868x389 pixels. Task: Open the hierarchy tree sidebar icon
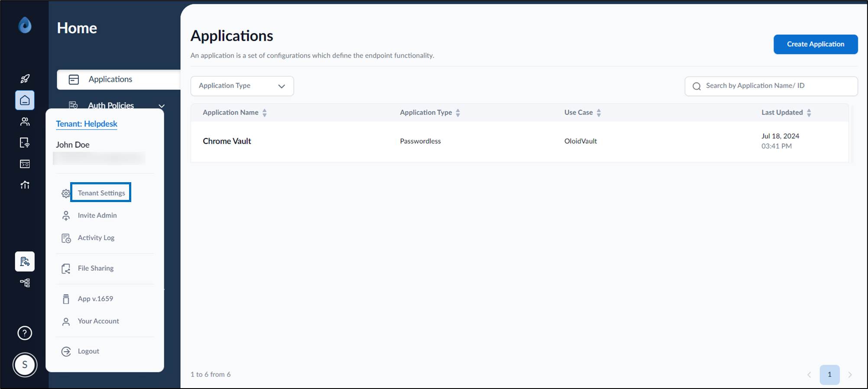(25, 283)
